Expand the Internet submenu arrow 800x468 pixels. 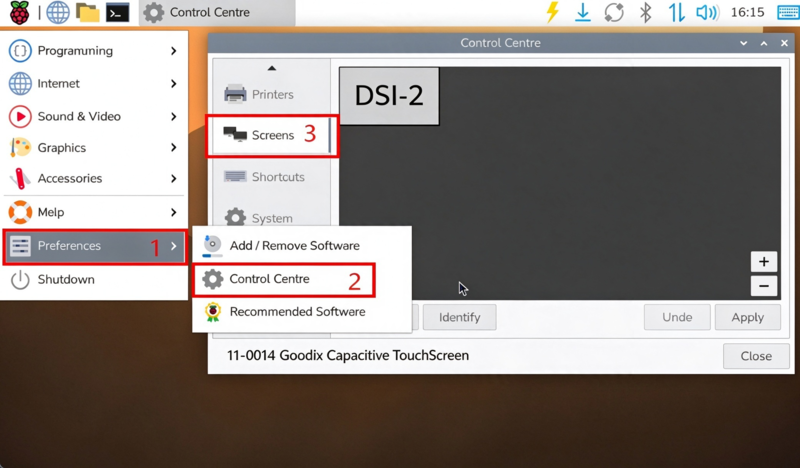tap(174, 83)
